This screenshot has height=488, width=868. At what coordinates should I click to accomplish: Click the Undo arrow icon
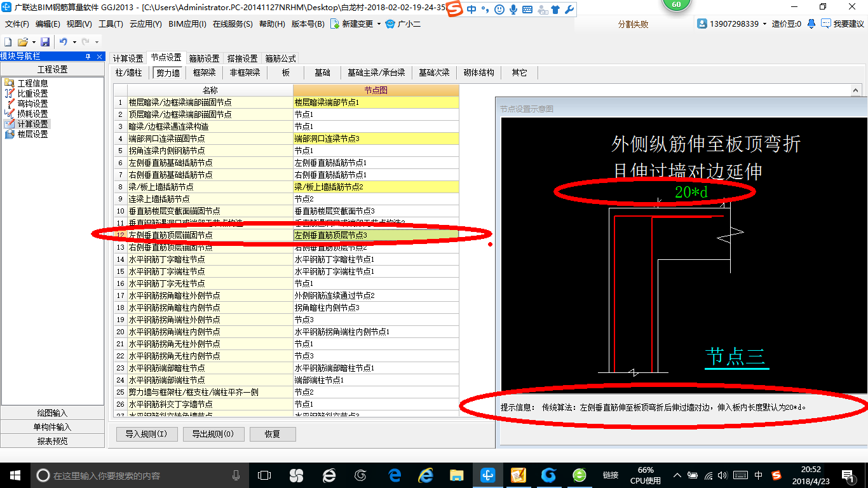point(63,42)
